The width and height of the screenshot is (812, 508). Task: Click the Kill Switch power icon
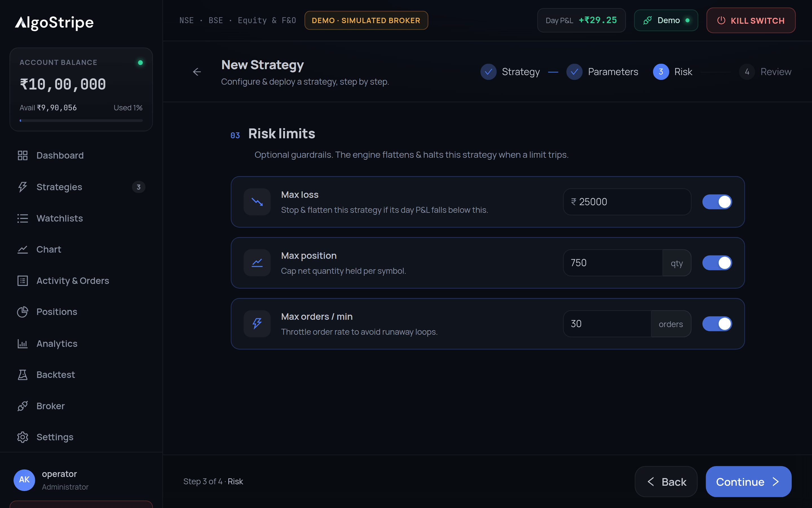[721, 21]
